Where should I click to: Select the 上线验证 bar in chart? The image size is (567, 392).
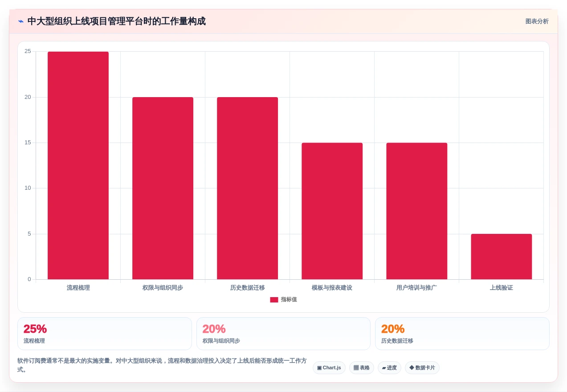501,257
